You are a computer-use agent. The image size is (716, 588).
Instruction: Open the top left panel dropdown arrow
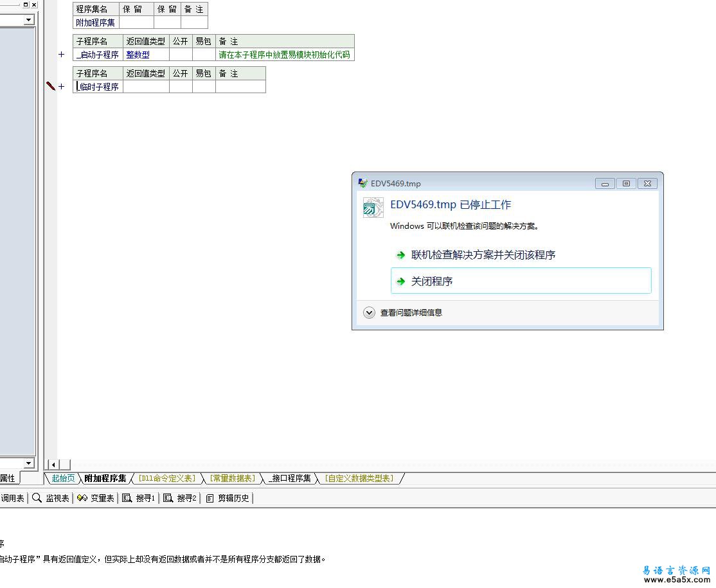point(28,20)
